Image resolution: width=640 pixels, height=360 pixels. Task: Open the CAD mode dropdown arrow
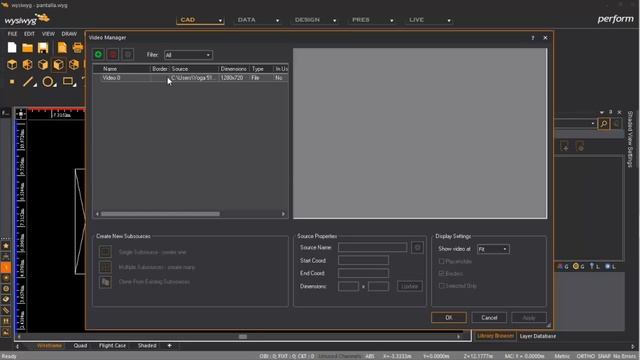(x=220, y=20)
